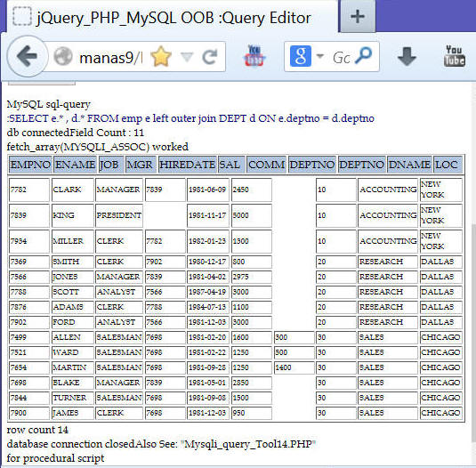This screenshot has width=476, height=468.
Task: Click the DNAME column header
Action: 409,165
